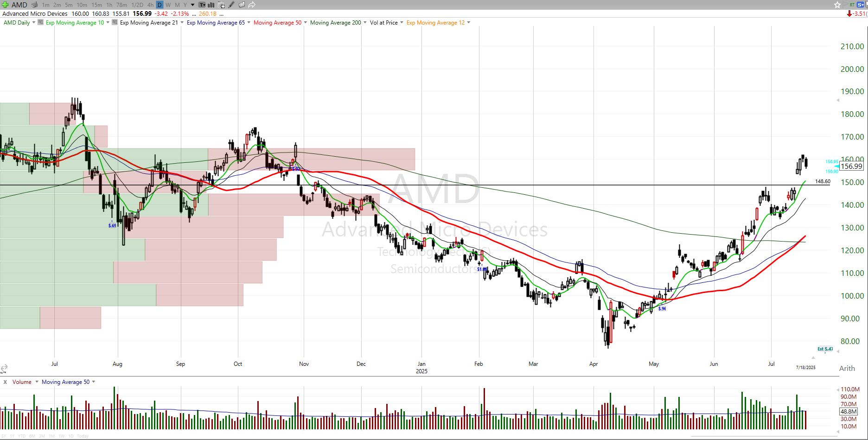Viewport: 868px width, 440px height.
Task: Select the Yearly (Y) timeframe
Action: pos(185,5)
